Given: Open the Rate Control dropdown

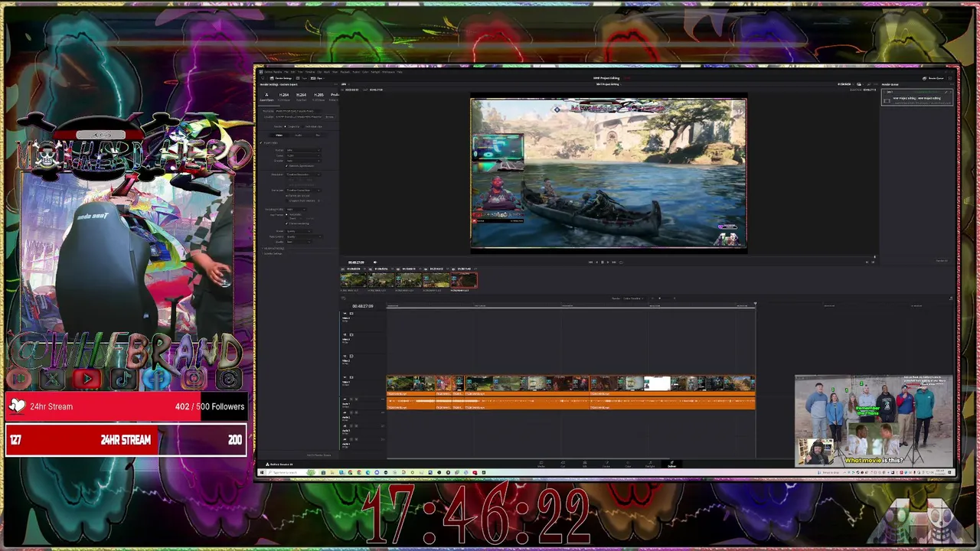Looking at the screenshot, I should point(305,236).
